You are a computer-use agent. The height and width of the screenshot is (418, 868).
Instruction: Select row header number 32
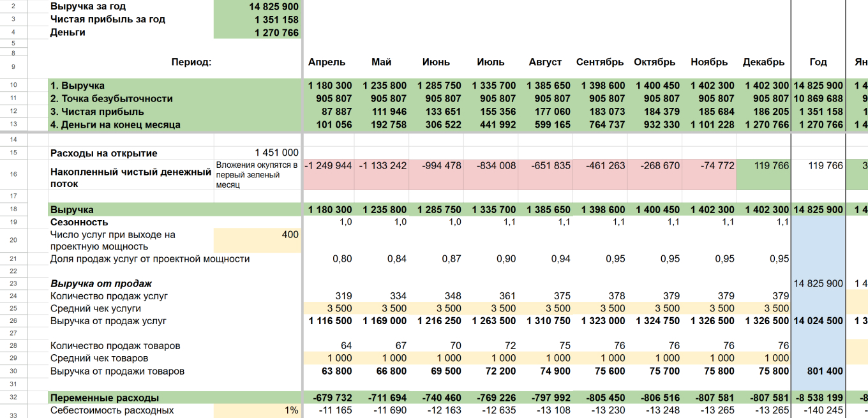[x=14, y=397]
